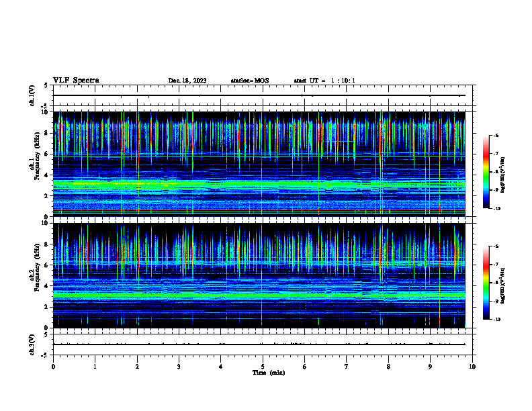Click the red horizontal line in ch.1 spectrogram
The width and height of the screenshot is (532, 411).
pos(259,210)
